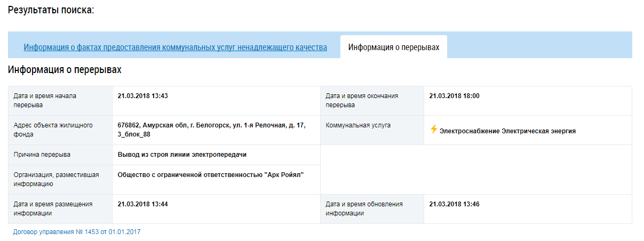Click the 'Причина перерыва' label
Screen dimensions: 644x241
point(42,155)
